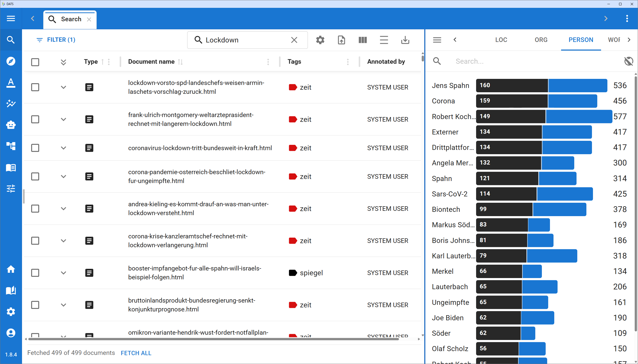
Task: Select all documents checkbox
Action: coord(35,62)
